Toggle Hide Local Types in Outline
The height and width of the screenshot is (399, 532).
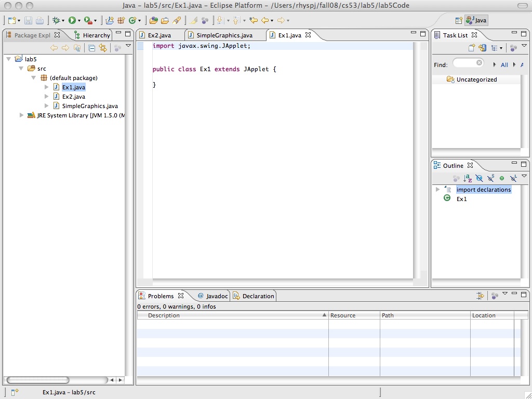(x=513, y=178)
